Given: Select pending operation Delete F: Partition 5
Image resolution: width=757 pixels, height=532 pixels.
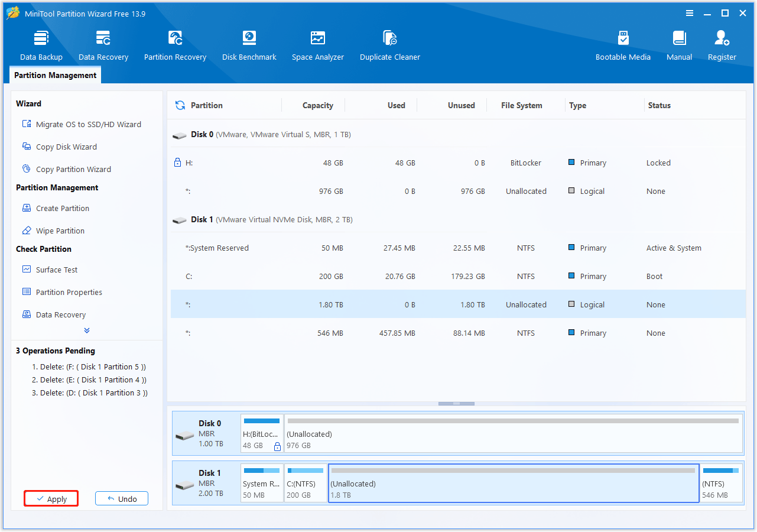Looking at the screenshot, I should coord(89,366).
